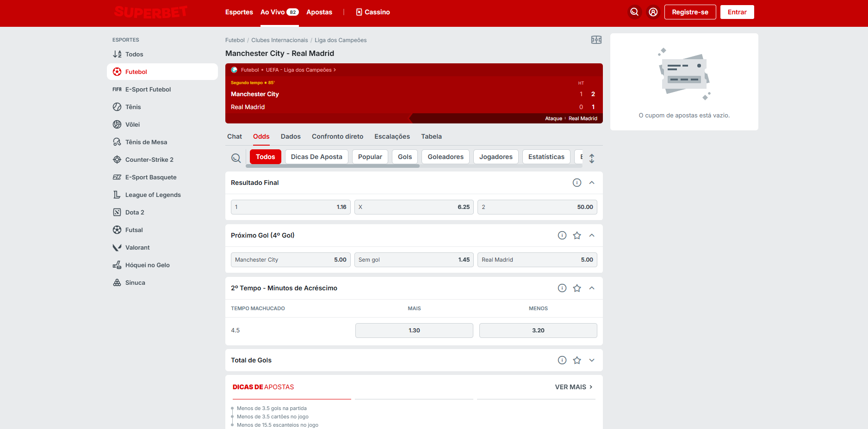The width and height of the screenshot is (868, 429).
Task: Click the market search icon beside Todos
Action: pos(236,158)
